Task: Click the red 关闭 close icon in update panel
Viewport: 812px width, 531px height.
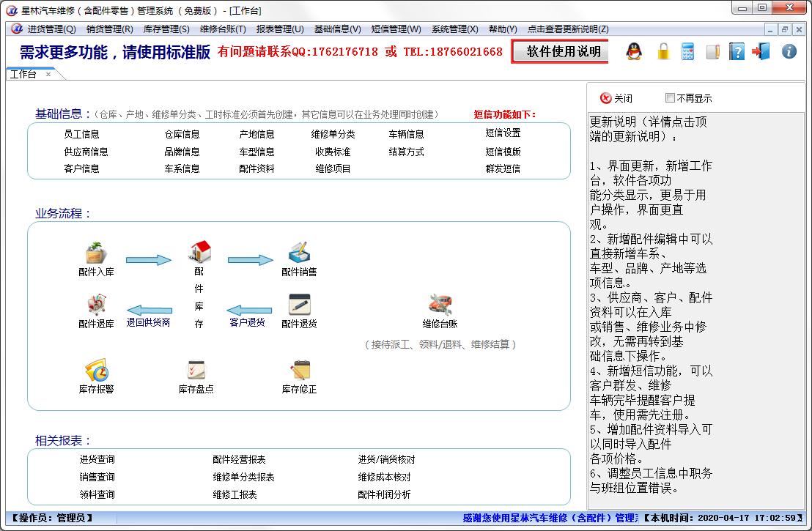Action: pyautogui.click(x=605, y=98)
